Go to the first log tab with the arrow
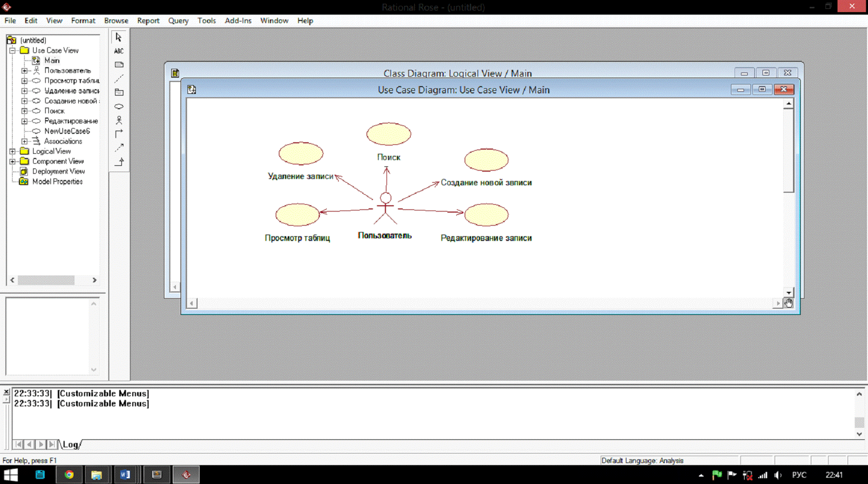Viewport: 868px width, 484px height. pos(18,445)
